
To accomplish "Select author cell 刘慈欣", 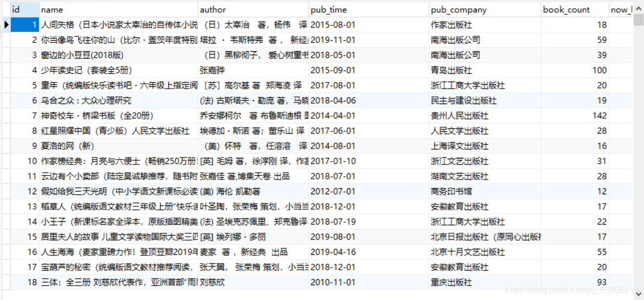I will (254, 282).
